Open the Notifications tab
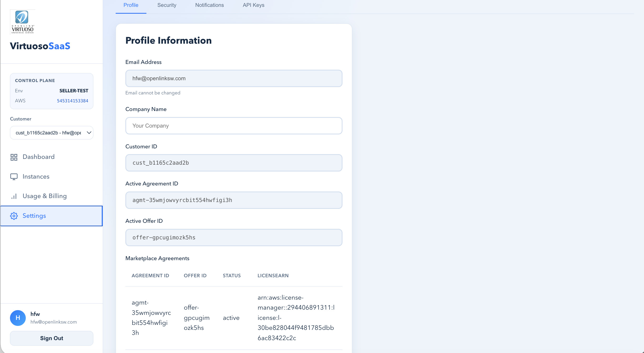Image resolution: width=644 pixels, height=353 pixels. pyautogui.click(x=209, y=5)
